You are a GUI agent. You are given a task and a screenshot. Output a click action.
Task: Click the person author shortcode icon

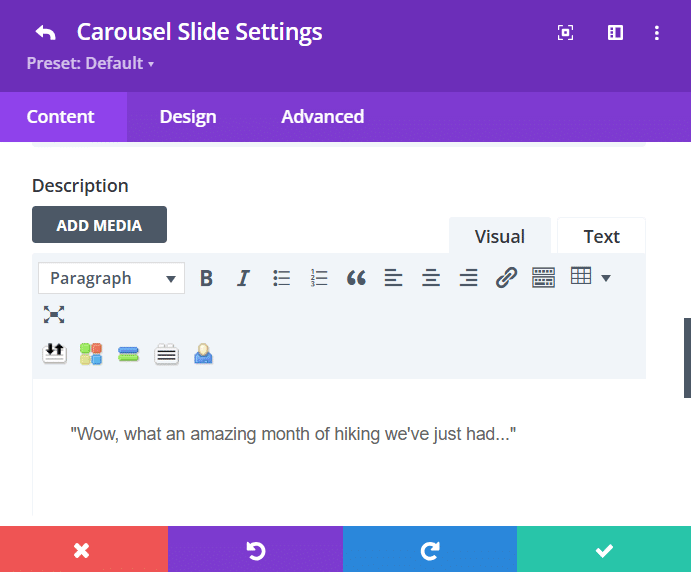(x=203, y=353)
